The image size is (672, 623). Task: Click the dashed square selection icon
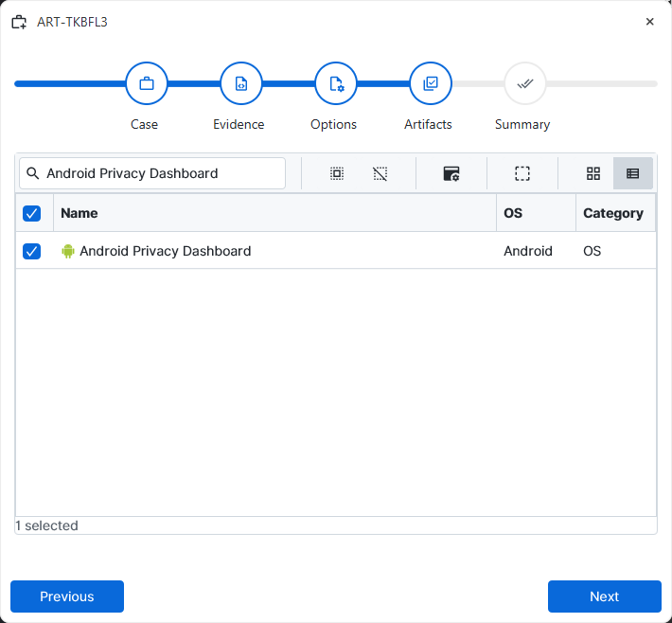pos(522,173)
